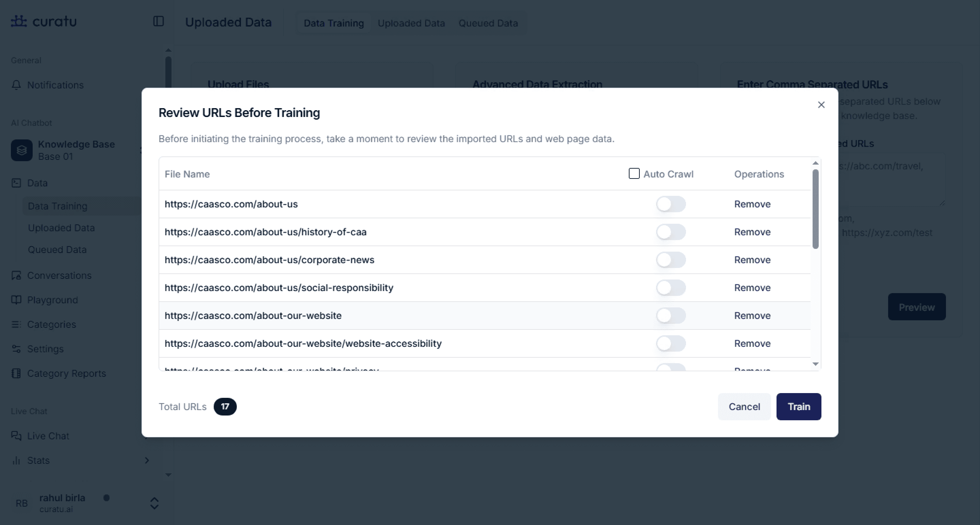The image size is (980, 525).
Task: Click the Preview button behind dialog
Action: 916,307
